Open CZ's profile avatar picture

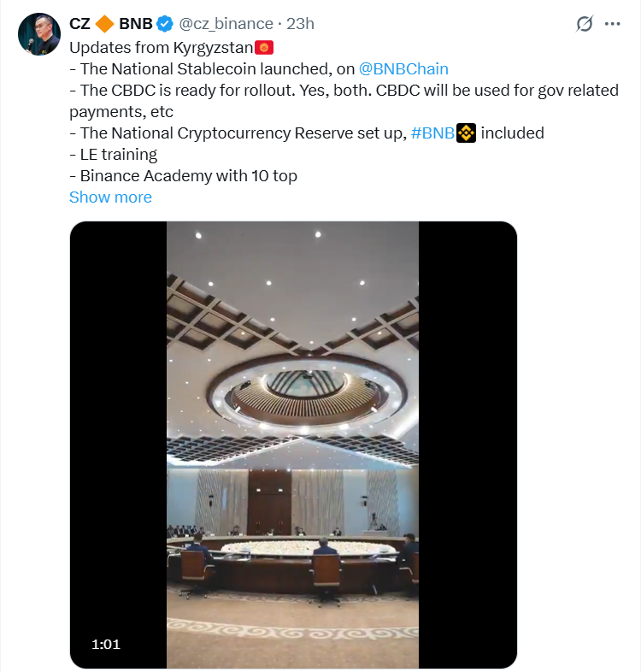38,34
